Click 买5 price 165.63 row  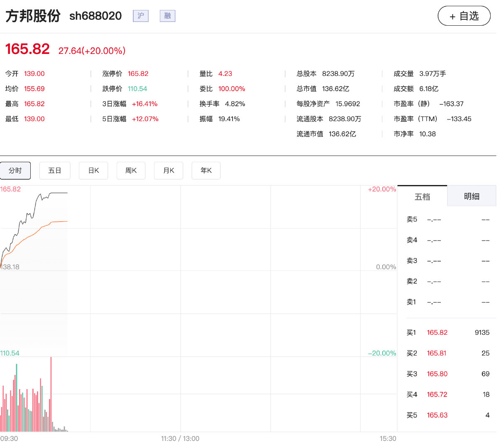coord(448,415)
